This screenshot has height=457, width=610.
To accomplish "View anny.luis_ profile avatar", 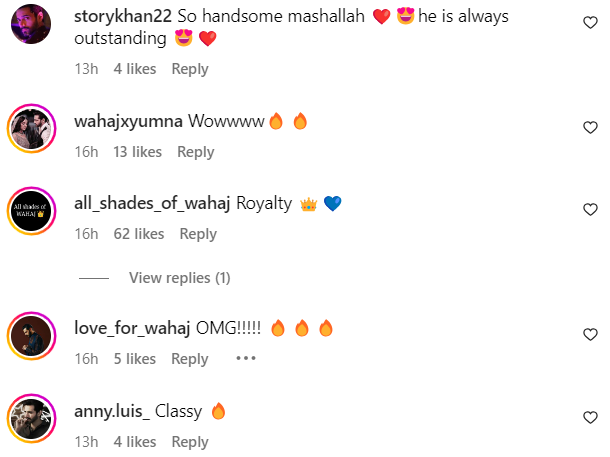I will [x=32, y=418].
